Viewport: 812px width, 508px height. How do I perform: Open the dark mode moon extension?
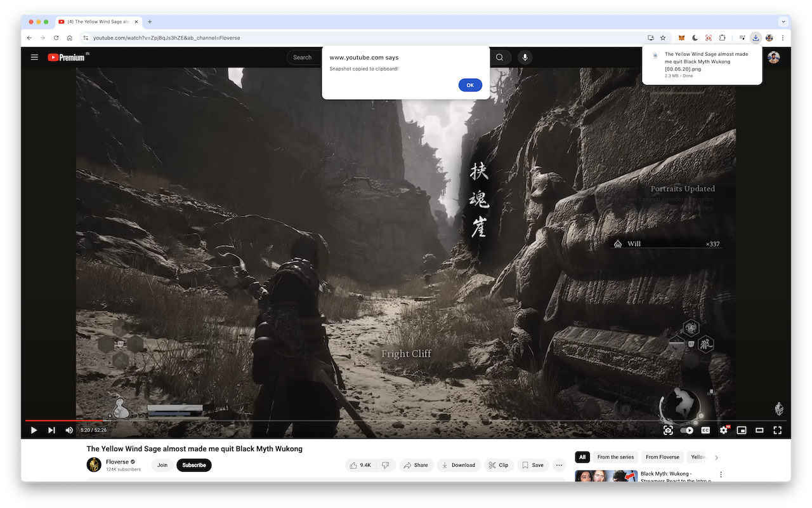(x=695, y=37)
